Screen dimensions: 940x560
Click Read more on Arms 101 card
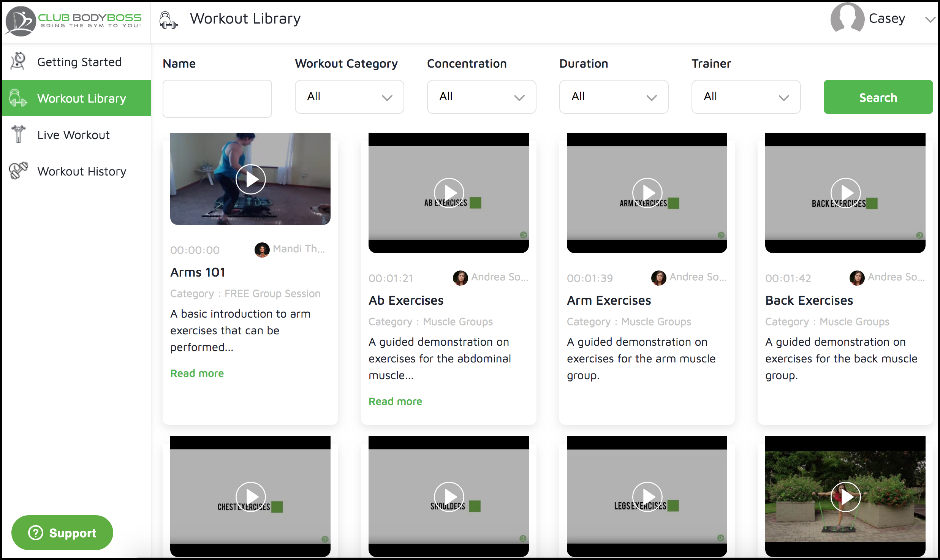tap(197, 373)
